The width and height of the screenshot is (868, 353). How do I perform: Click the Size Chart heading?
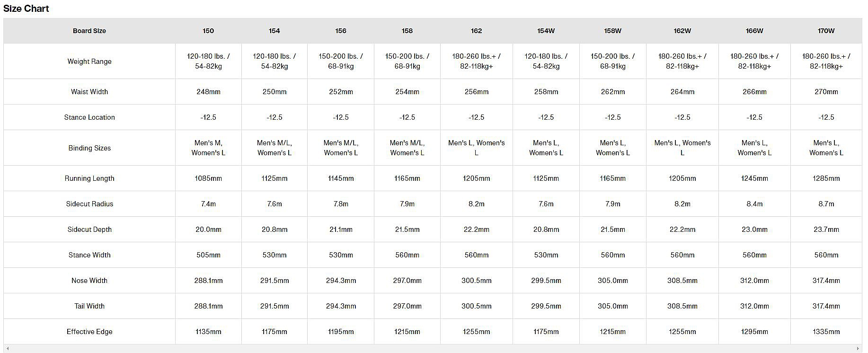[26, 9]
